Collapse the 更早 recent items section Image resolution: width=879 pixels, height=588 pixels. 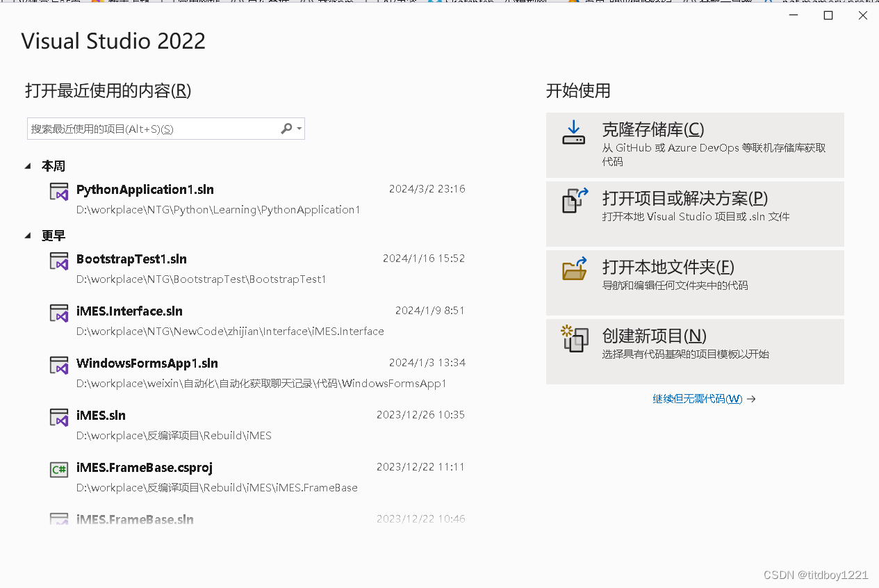(x=28, y=235)
